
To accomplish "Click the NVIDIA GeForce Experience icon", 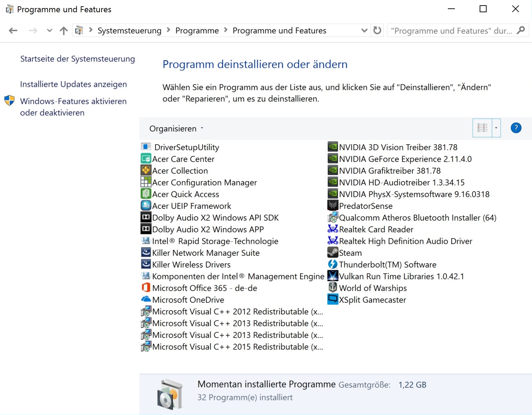I will [333, 159].
